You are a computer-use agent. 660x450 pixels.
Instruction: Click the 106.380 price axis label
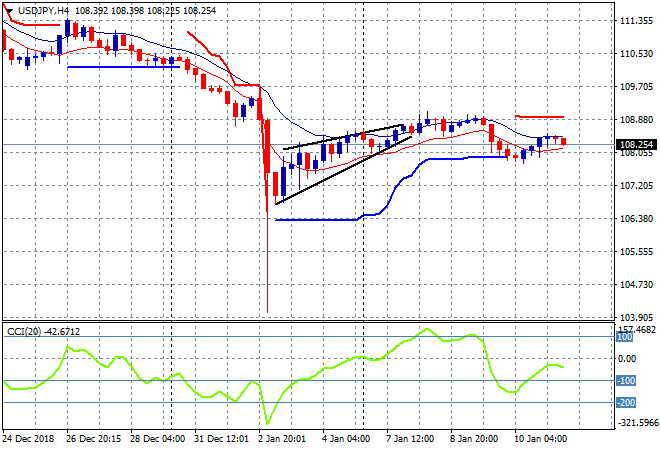637,218
